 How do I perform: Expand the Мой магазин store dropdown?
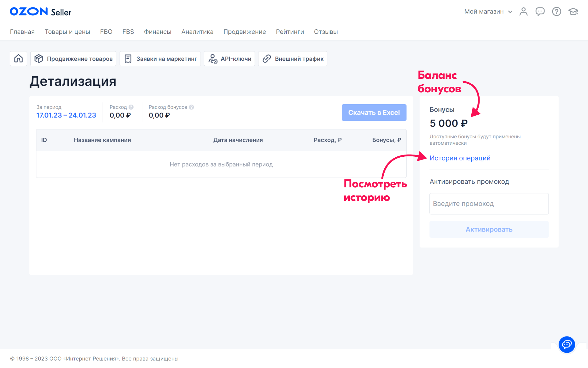[x=488, y=12]
